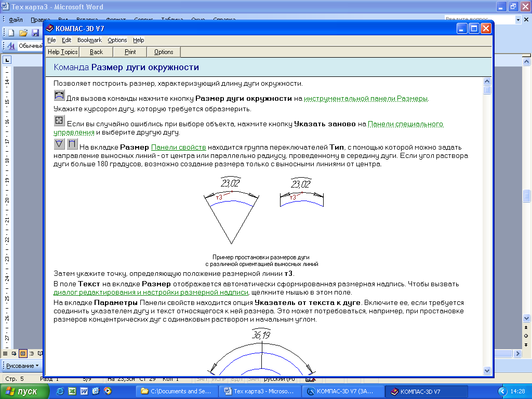The width and height of the screenshot is (532, 399).
Task: Click the system clock 14:28
Action: (x=517, y=391)
